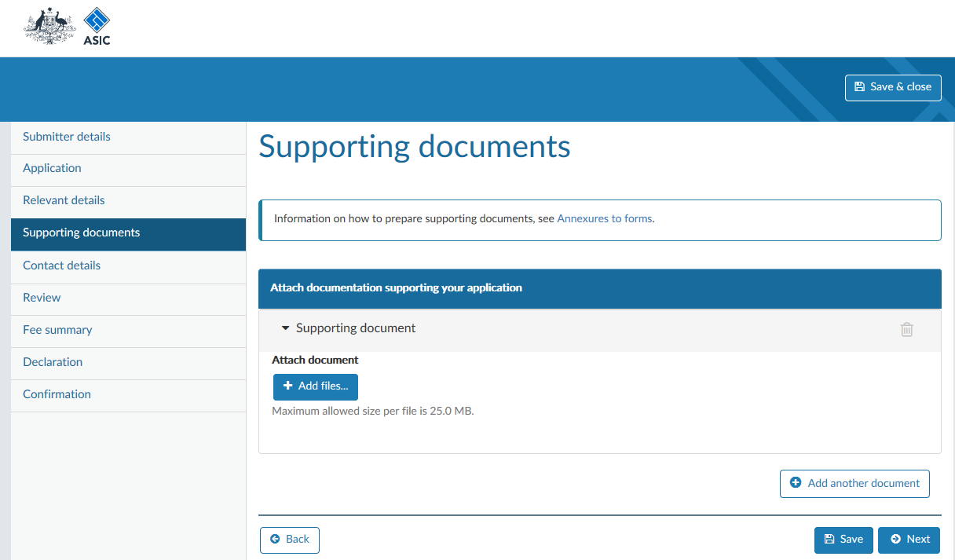Screen dimensions: 955x560
Task: Select Supporting documents in sidebar
Action: [x=128, y=233]
